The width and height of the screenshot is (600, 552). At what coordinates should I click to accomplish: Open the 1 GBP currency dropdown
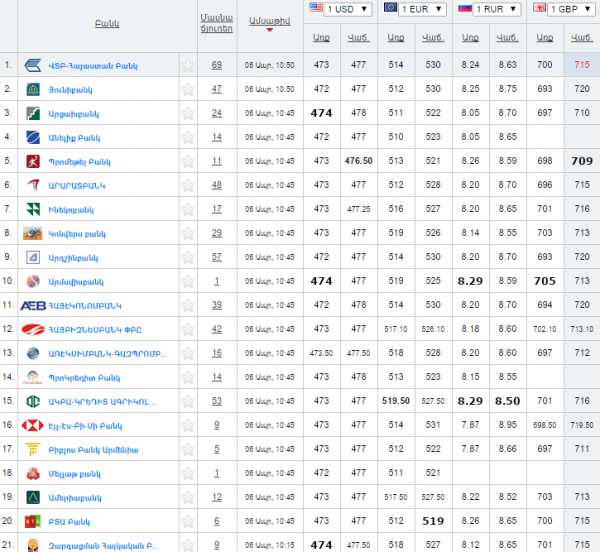click(572, 9)
